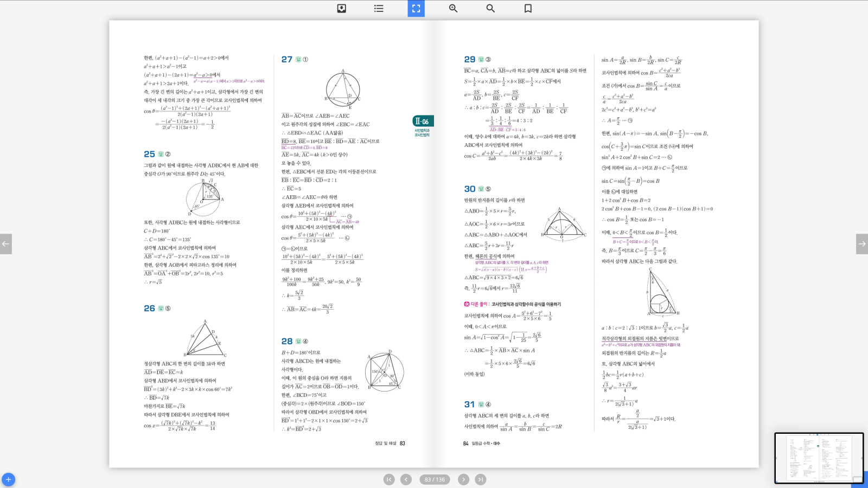Open the table of contents list
Image resolution: width=868 pixels, height=488 pixels.
[x=379, y=9]
